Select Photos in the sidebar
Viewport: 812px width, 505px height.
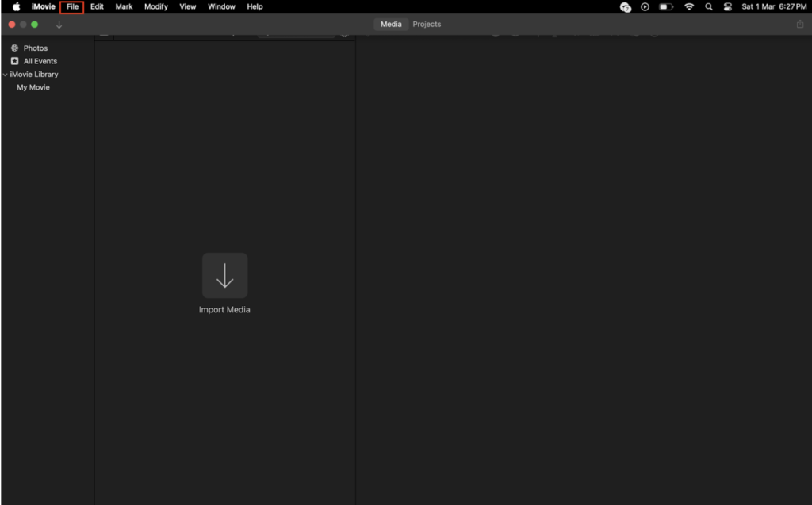pyautogui.click(x=35, y=48)
